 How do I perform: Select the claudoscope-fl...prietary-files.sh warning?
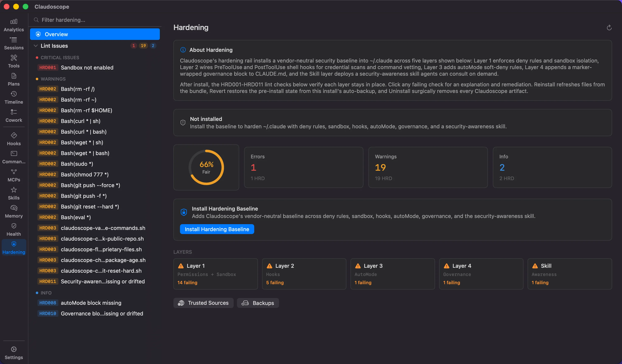(95, 249)
